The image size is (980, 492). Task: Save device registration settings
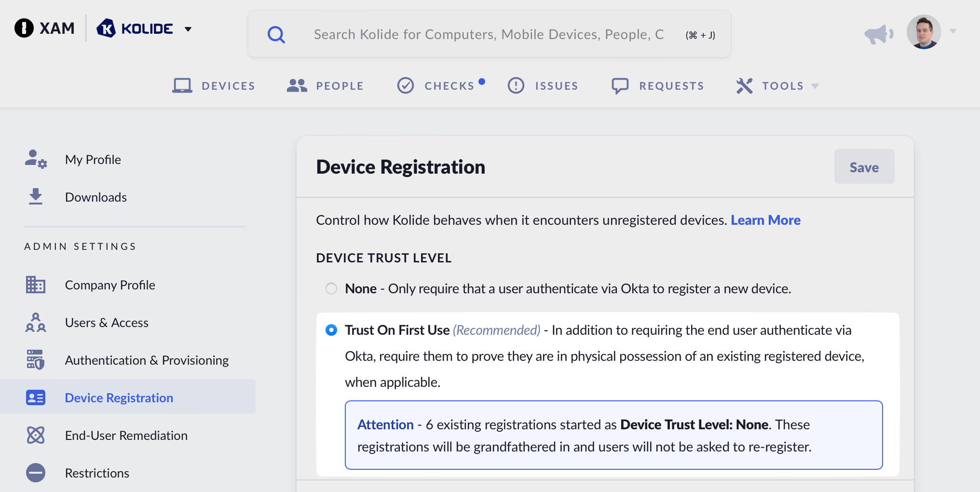tap(864, 167)
